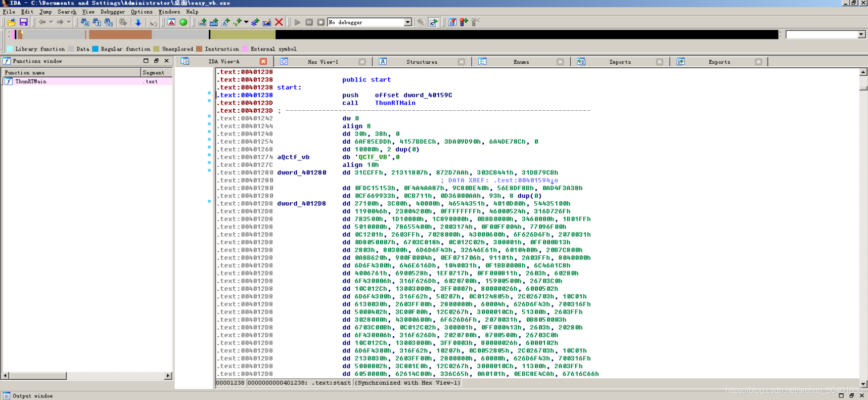
Task: Select the IDA View-A tab
Action: pyautogui.click(x=224, y=62)
